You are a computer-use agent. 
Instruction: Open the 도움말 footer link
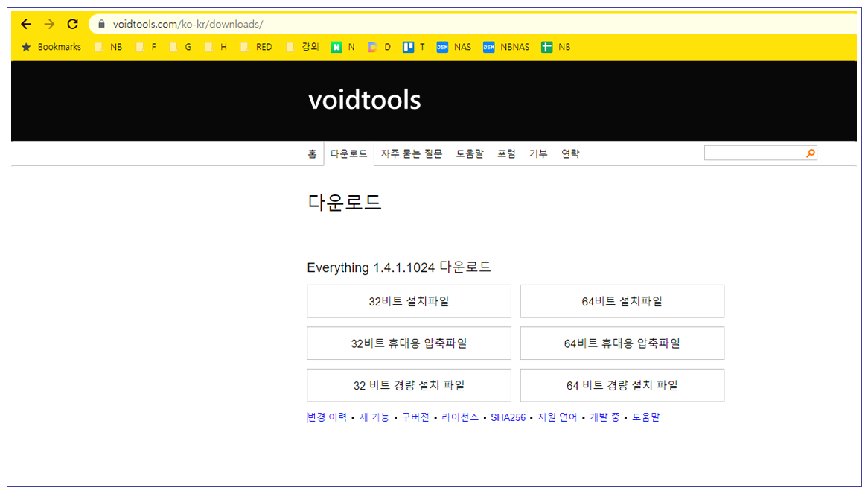645,417
